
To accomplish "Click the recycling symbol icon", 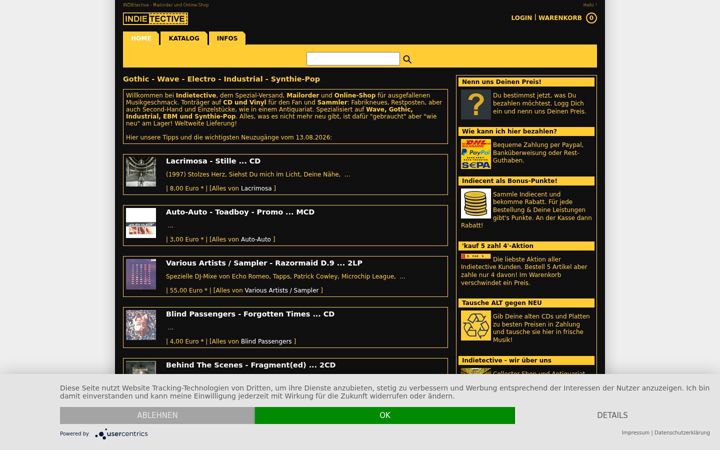I will point(476,326).
